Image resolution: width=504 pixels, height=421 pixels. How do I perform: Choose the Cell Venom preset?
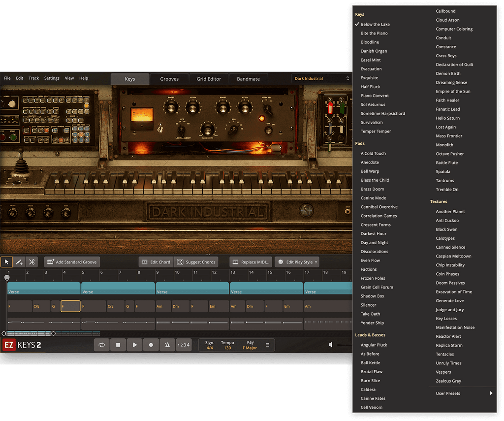pos(372,408)
